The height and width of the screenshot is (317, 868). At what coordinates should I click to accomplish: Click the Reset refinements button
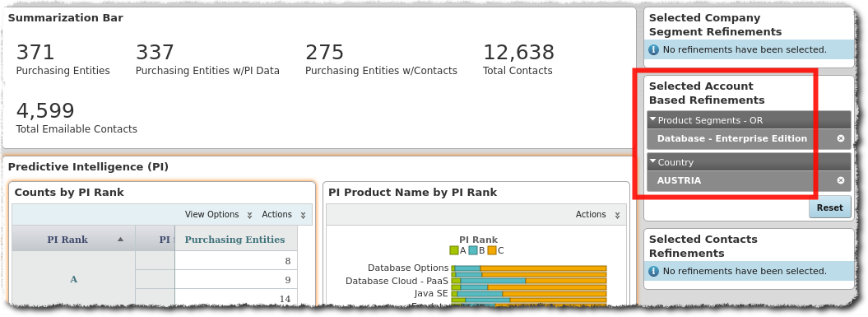[x=830, y=207]
